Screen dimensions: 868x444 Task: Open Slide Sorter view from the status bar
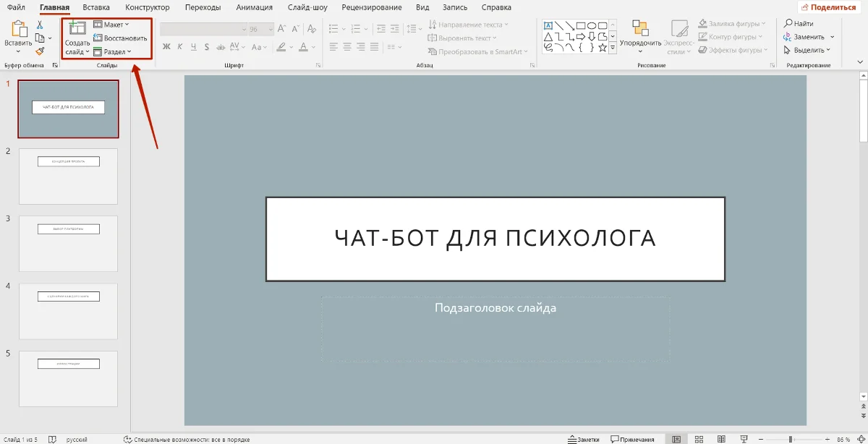coord(697,439)
